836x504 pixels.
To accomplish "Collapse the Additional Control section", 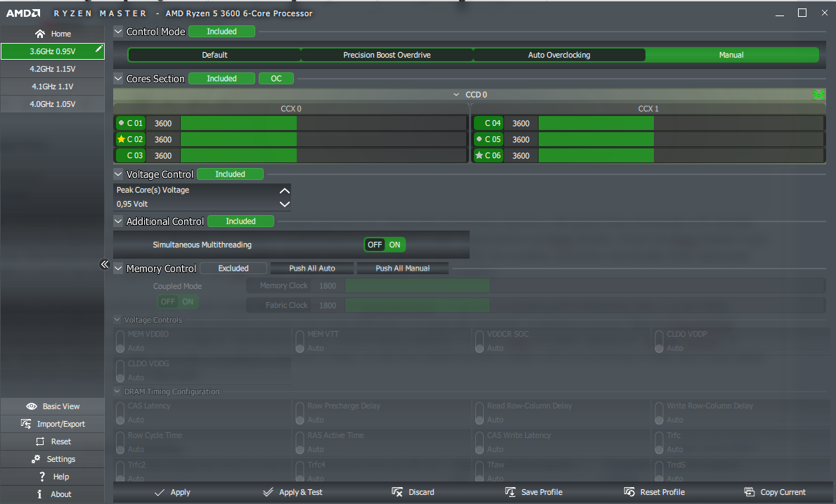I will (118, 221).
